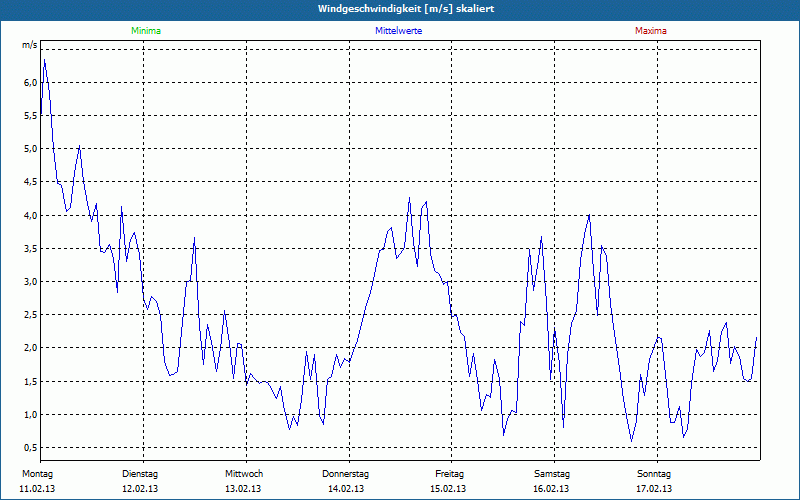800x500 pixels.
Task: Click the date 16.02.13
Action: (552, 489)
